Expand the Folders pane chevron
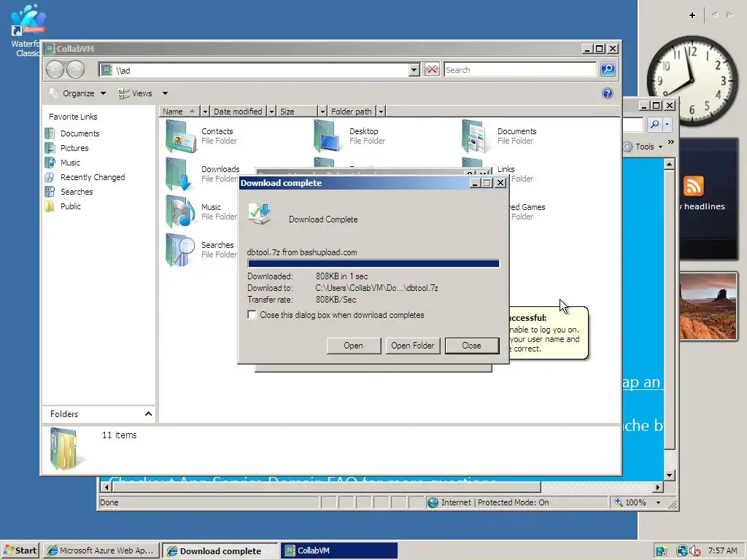This screenshot has width=747, height=560. pyautogui.click(x=148, y=414)
